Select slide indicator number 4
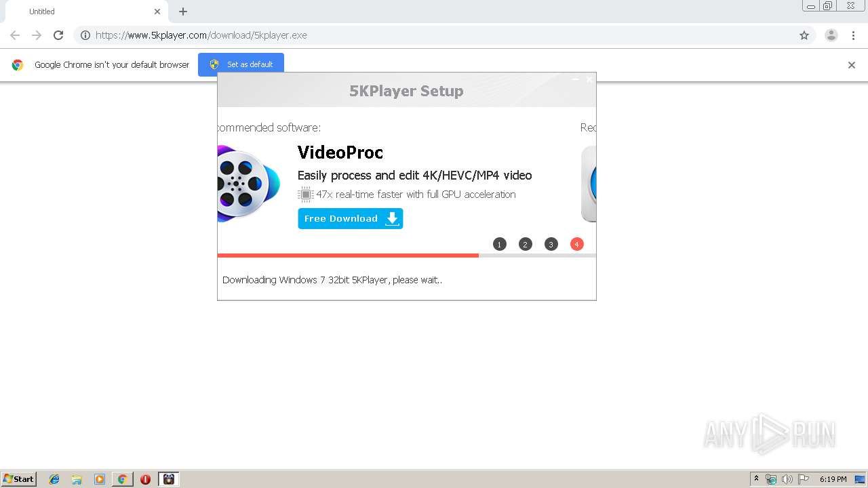 pos(577,244)
